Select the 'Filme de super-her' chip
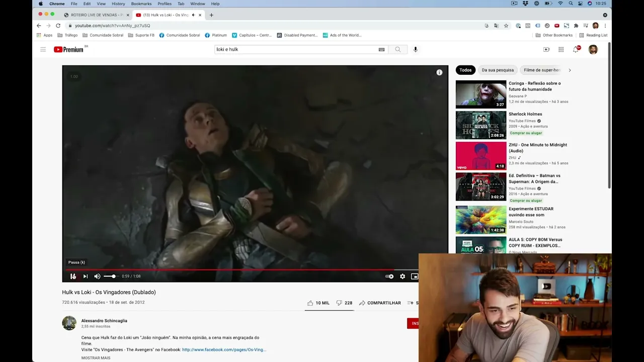 [x=541, y=70]
